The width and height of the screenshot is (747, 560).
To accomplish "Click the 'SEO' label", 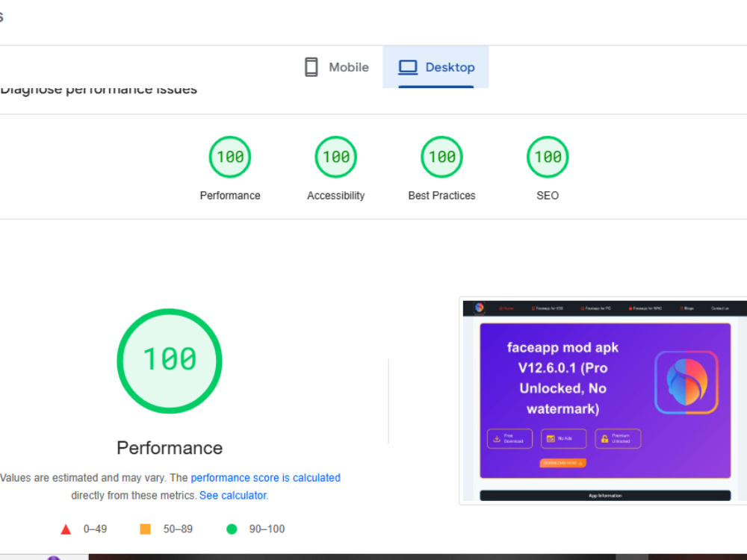I will (548, 196).
